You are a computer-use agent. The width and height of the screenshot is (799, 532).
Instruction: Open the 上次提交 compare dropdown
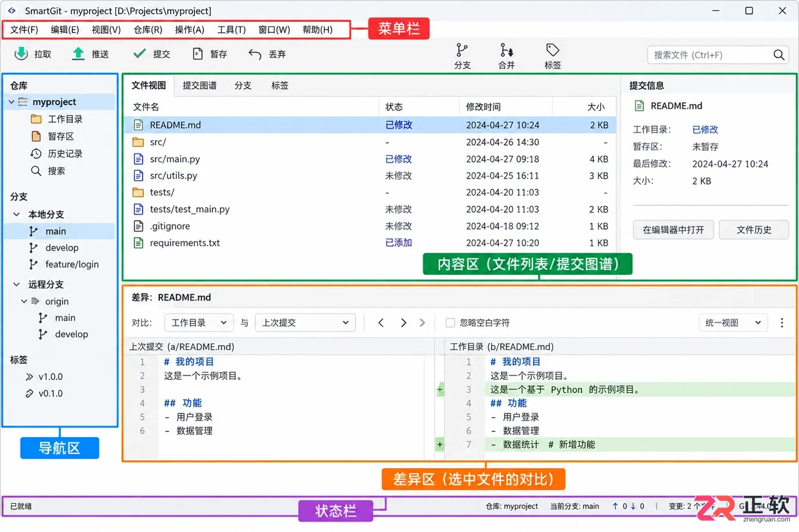pyautogui.click(x=305, y=322)
